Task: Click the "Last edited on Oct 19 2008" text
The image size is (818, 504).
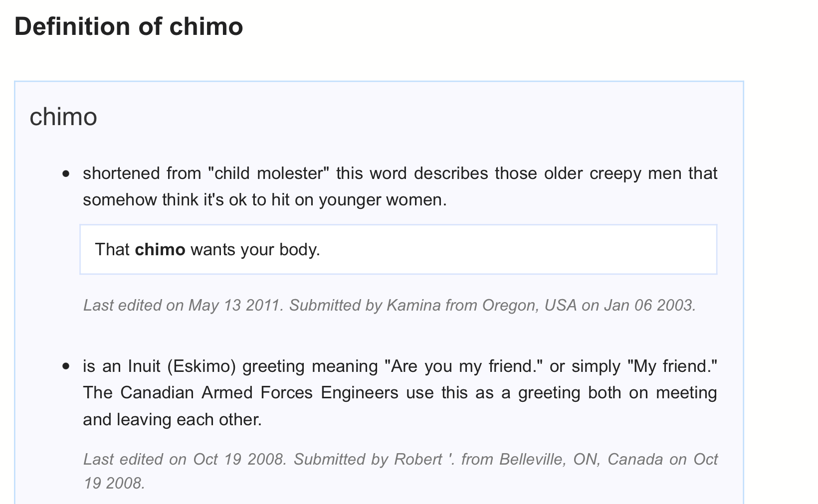Action: [185, 459]
